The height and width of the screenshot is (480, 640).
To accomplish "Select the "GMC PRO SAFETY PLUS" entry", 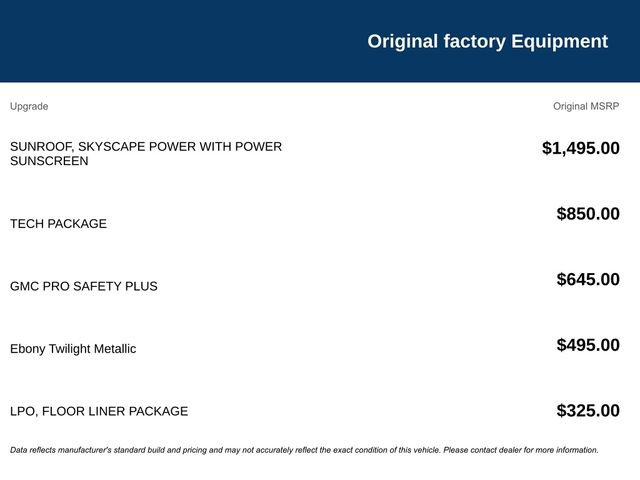I will click(x=84, y=286).
